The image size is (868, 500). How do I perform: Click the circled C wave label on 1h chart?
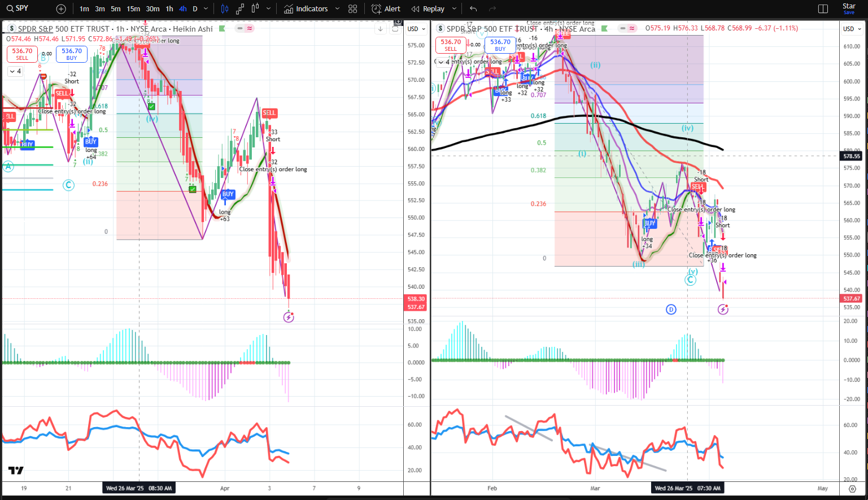pyautogui.click(x=68, y=185)
